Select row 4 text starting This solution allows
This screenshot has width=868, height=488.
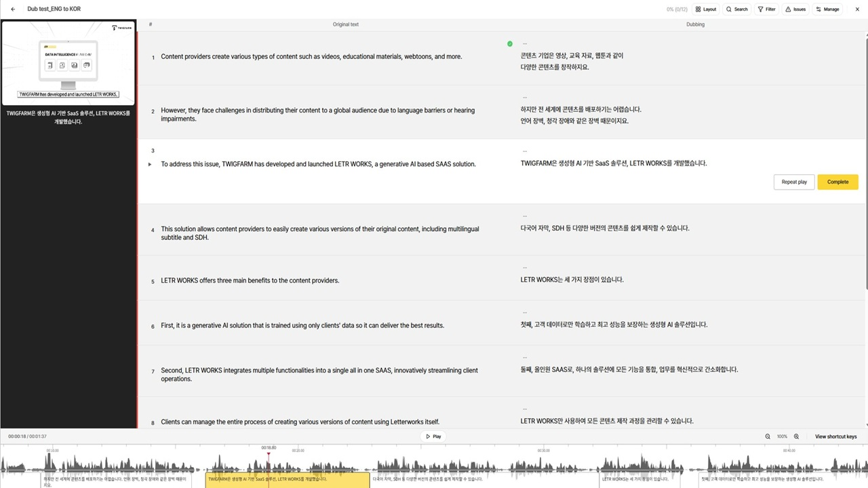click(x=319, y=233)
